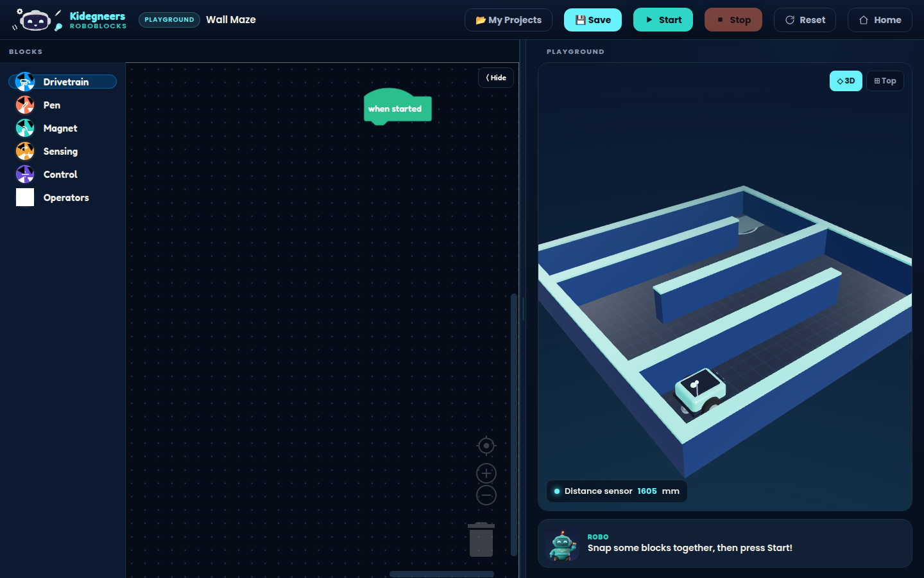Switch playground to 3D view
Viewport: 924px width, 578px height.
click(846, 81)
